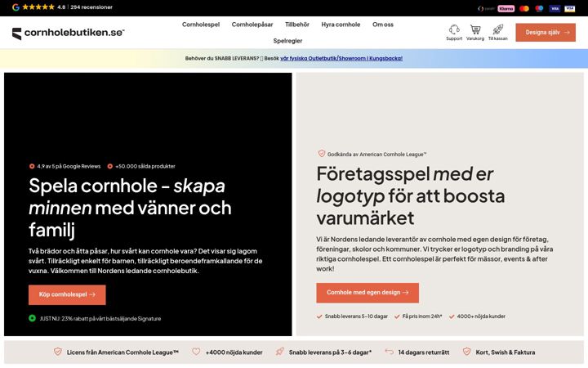Click the heart icon beside +4000 nöjda kunder

pos(196,352)
